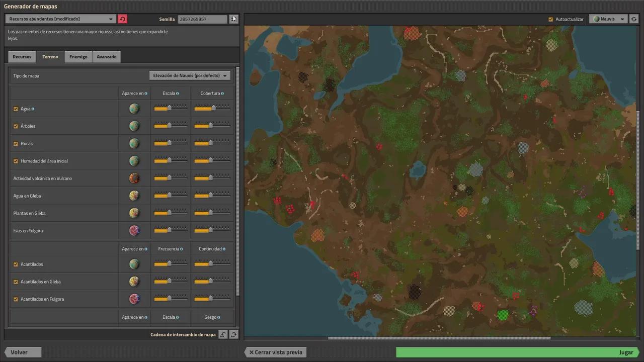Open the Nauvis planet preview dropdown
The image size is (644, 362).
pyautogui.click(x=608, y=19)
